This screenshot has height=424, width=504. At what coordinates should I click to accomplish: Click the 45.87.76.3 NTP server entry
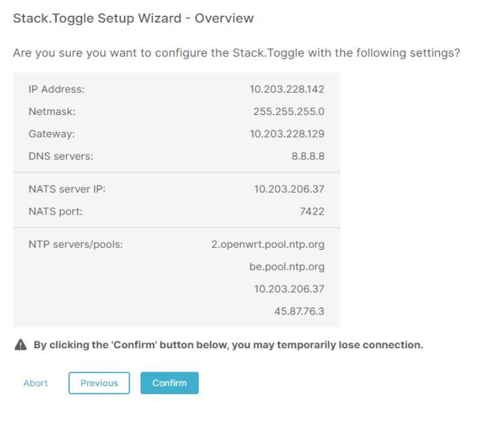(x=299, y=311)
